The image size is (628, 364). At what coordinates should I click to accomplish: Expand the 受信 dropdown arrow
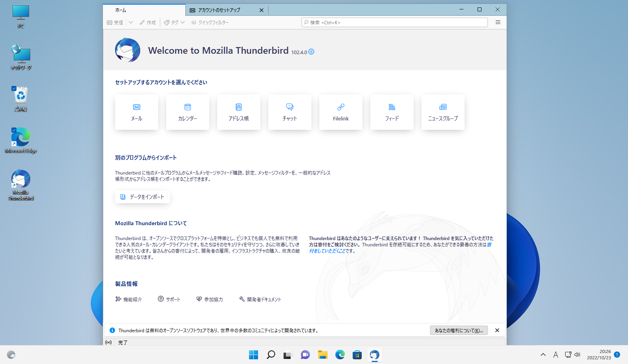(131, 23)
